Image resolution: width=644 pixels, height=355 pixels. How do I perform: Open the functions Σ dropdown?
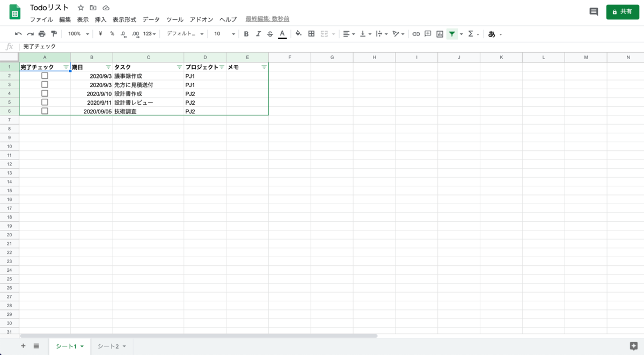click(x=473, y=34)
